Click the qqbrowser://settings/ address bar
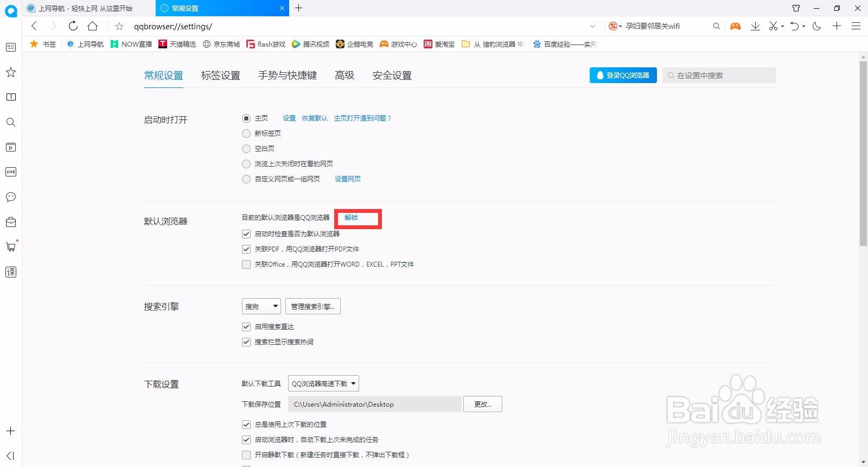The height and width of the screenshot is (467, 868). (x=358, y=26)
